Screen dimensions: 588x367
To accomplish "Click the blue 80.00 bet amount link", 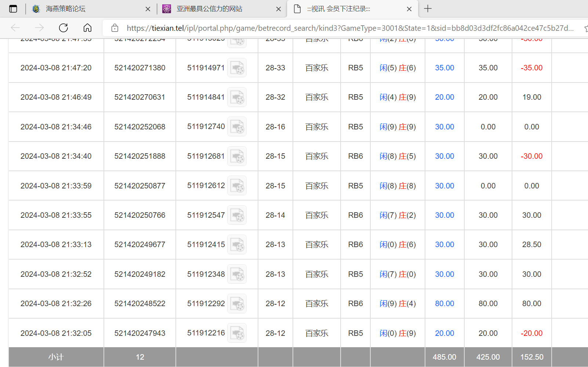I will click(444, 304).
